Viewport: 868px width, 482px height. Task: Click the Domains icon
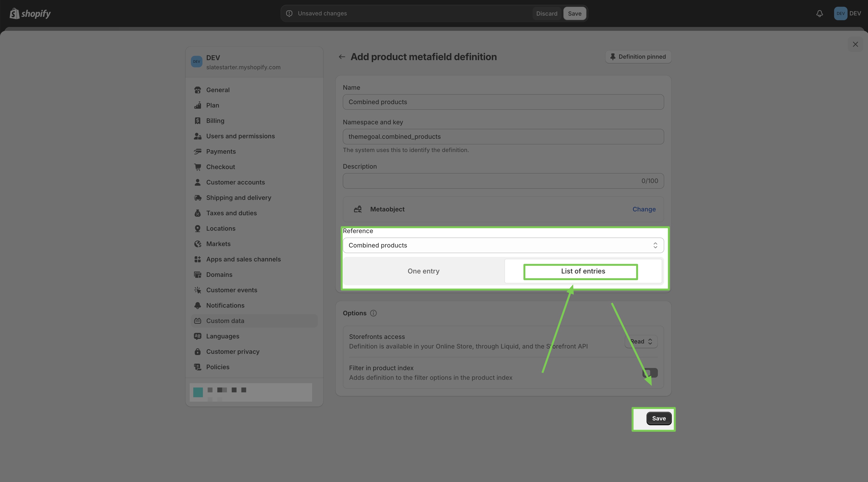pos(198,275)
